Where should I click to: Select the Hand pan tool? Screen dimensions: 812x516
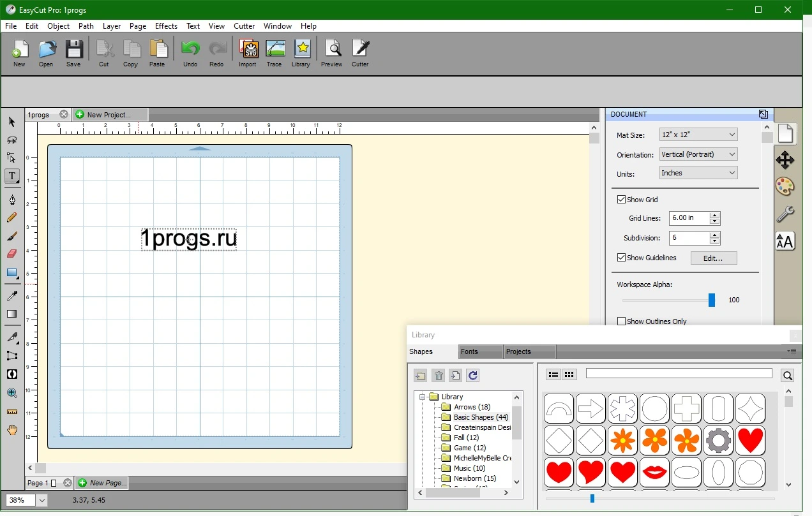tap(12, 431)
